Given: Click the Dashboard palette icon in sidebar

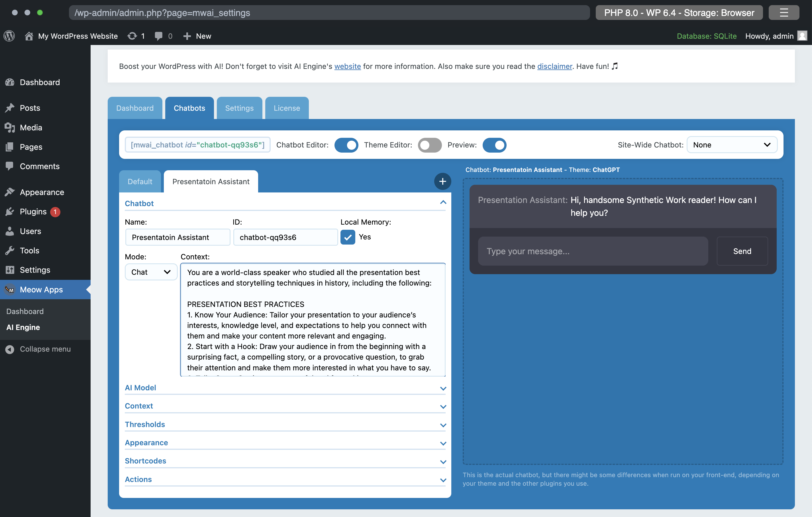Looking at the screenshot, I should pyautogui.click(x=10, y=82).
